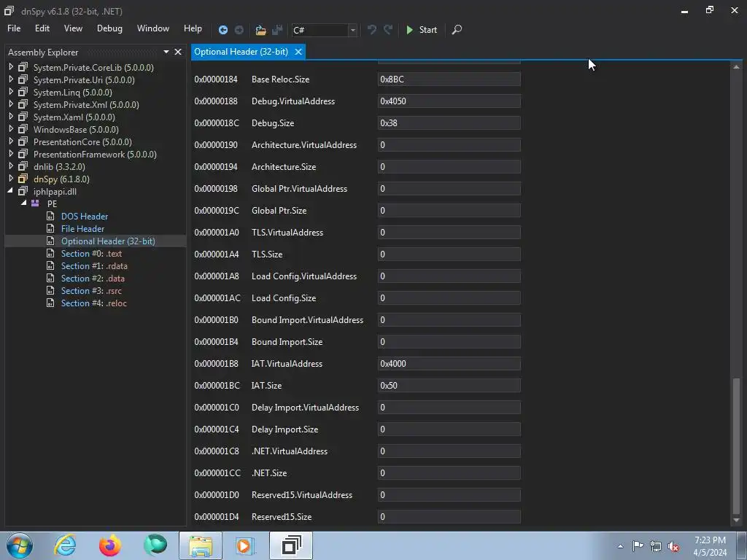747x560 pixels.
Task: Click the Navigate Forward arrow icon
Action: click(239, 30)
